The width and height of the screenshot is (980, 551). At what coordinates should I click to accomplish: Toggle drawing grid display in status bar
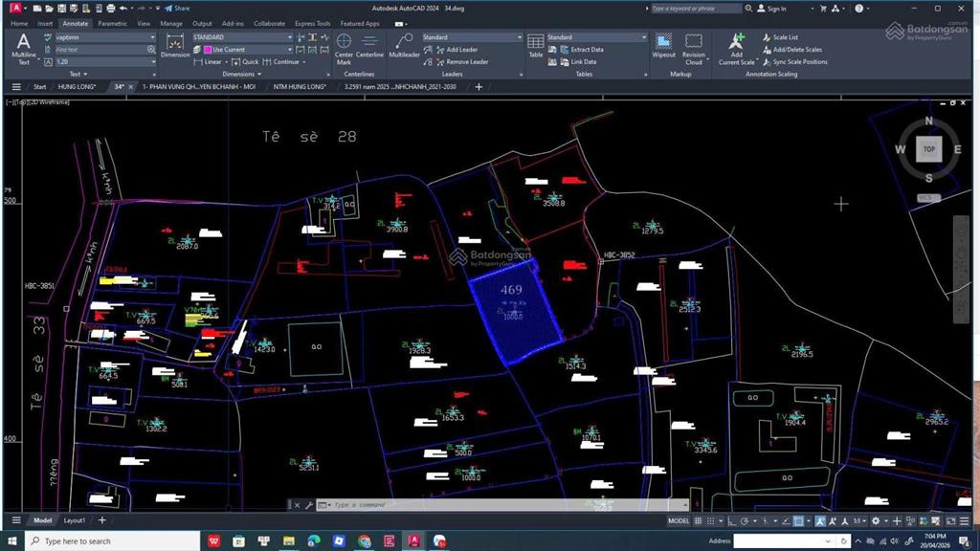(698, 521)
